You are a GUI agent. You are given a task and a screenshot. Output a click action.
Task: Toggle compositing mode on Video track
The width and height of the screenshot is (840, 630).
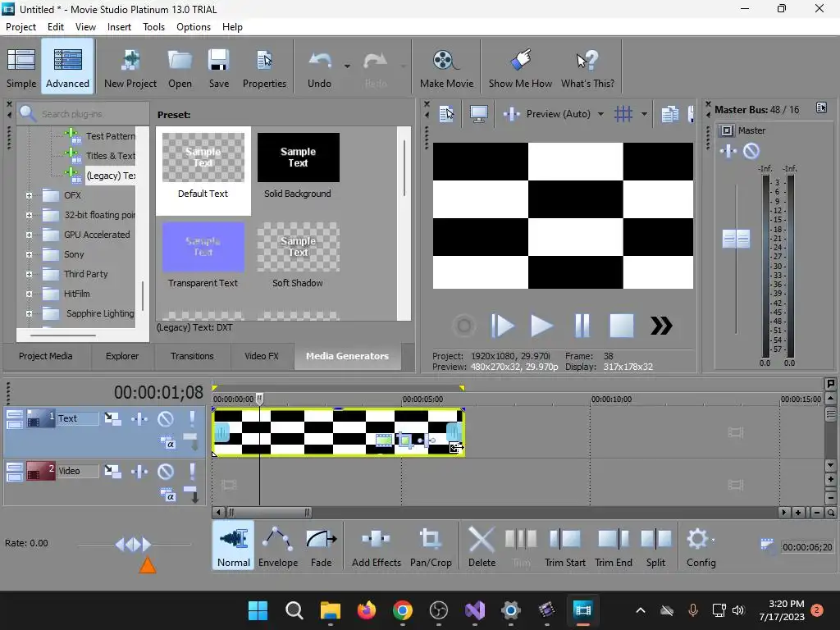(167, 495)
